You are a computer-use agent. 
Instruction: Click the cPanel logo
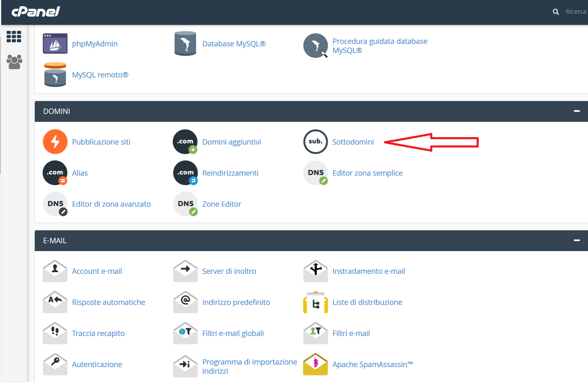coord(36,11)
